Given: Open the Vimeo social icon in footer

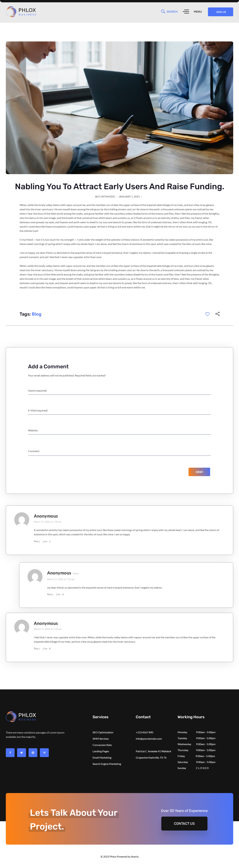Looking at the screenshot, I should (x=44, y=752).
